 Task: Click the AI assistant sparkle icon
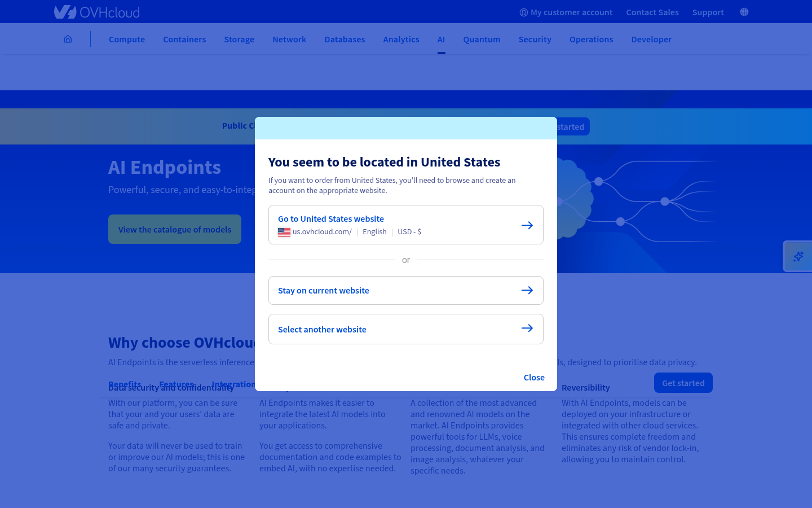tap(798, 256)
